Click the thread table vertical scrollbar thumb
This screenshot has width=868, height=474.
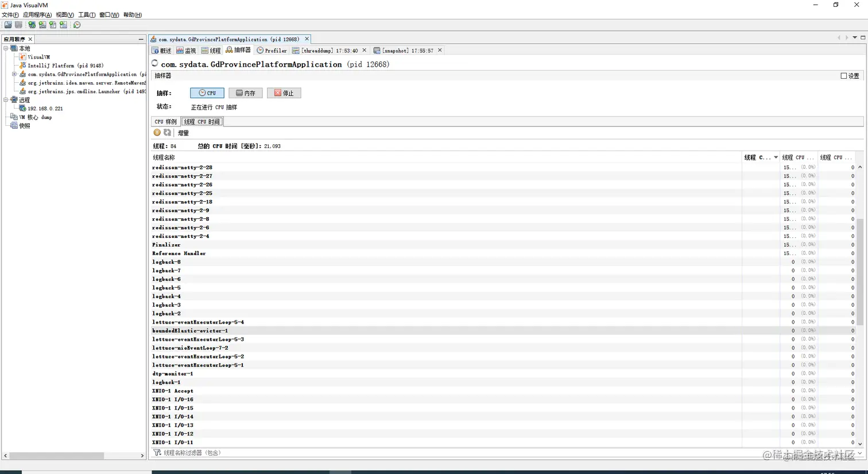pos(860,271)
